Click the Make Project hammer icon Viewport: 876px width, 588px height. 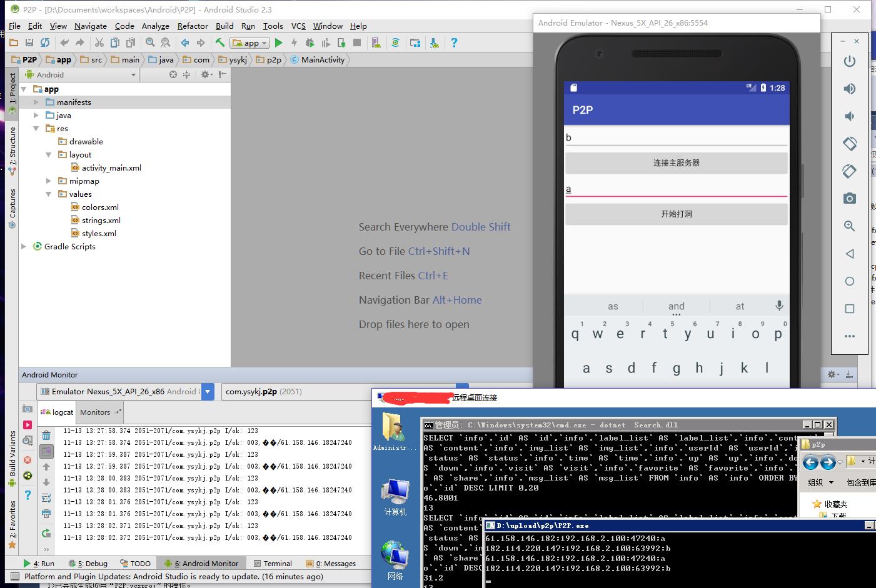[x=220, y=42]
